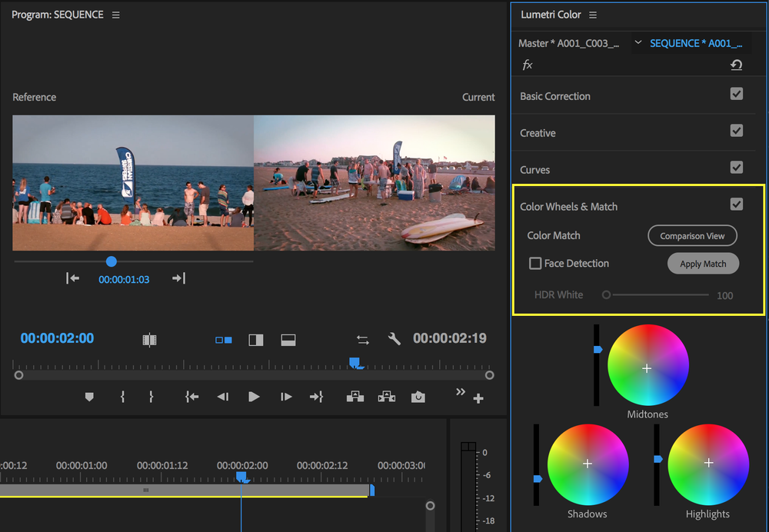Select the horizontal split view icon
This screenshot has width=769, height=532.
(x=288, y=340)
